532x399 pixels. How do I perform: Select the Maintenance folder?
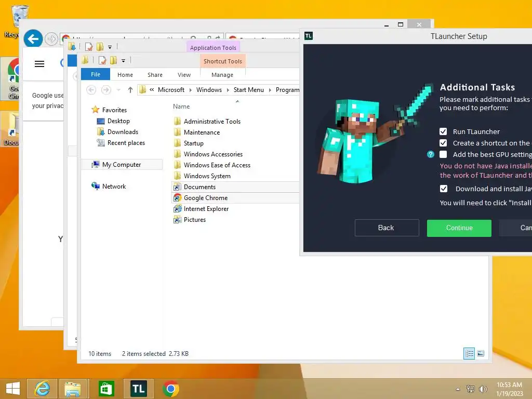(x=202, y=132)
